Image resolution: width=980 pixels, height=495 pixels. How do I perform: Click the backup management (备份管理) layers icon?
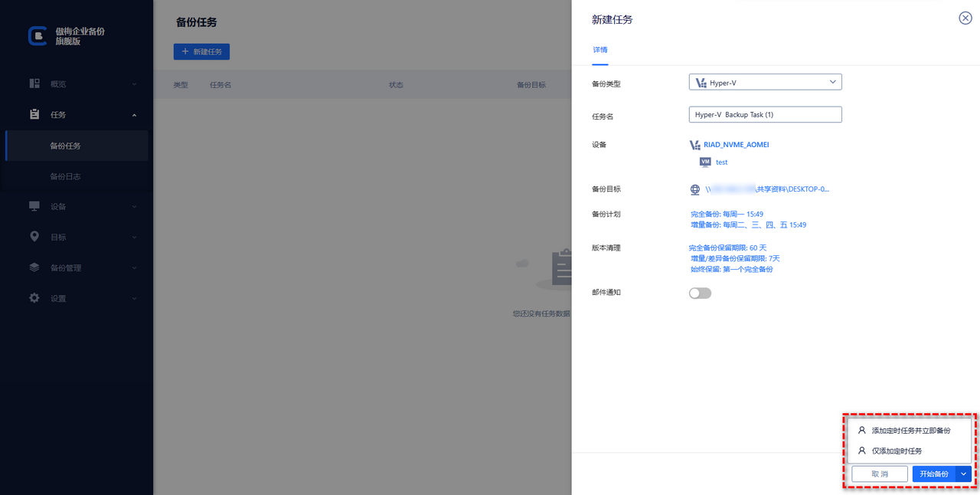point(34,267)
